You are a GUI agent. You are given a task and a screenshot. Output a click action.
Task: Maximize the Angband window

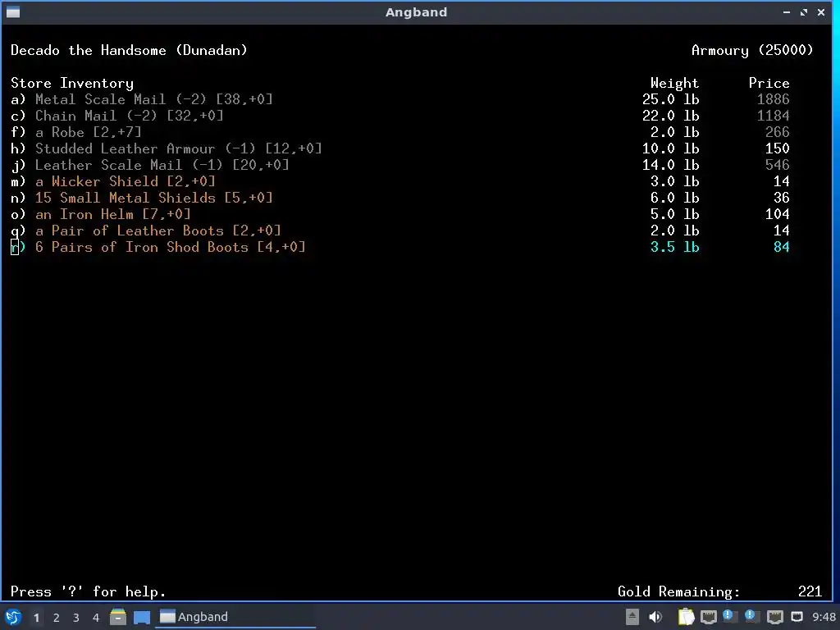804,12
